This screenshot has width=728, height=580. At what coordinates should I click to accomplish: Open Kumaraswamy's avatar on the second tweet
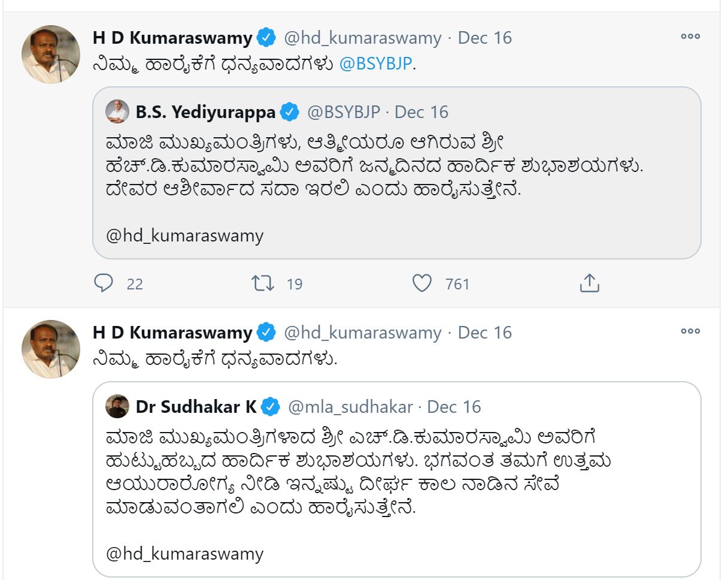51,349
